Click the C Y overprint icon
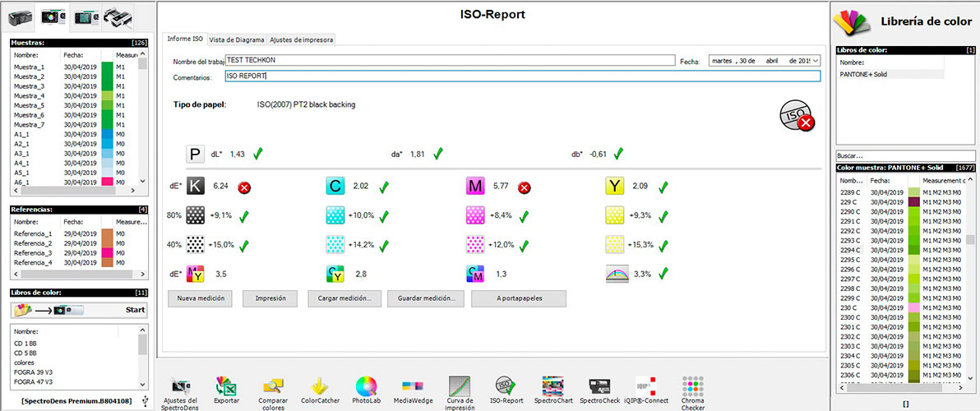 [x=335, y=274]
